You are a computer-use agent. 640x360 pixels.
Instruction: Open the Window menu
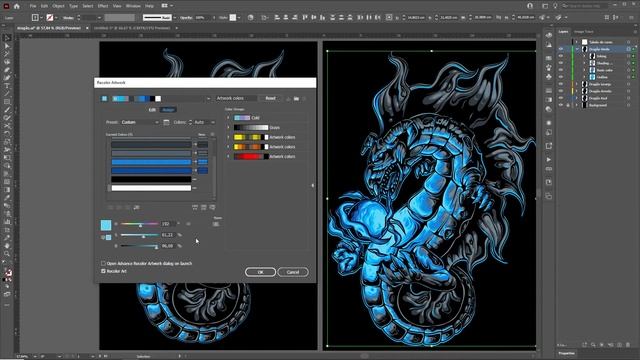point(133,6)
